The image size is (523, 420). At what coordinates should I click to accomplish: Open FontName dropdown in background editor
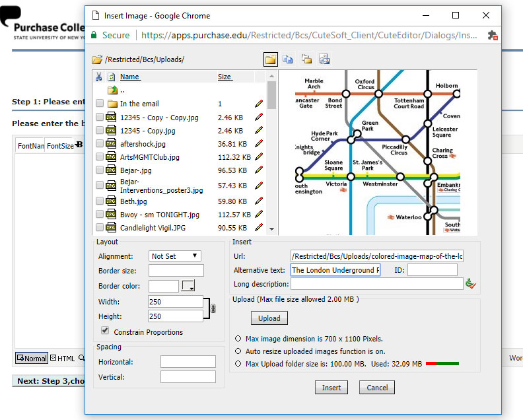click(30, 146)
